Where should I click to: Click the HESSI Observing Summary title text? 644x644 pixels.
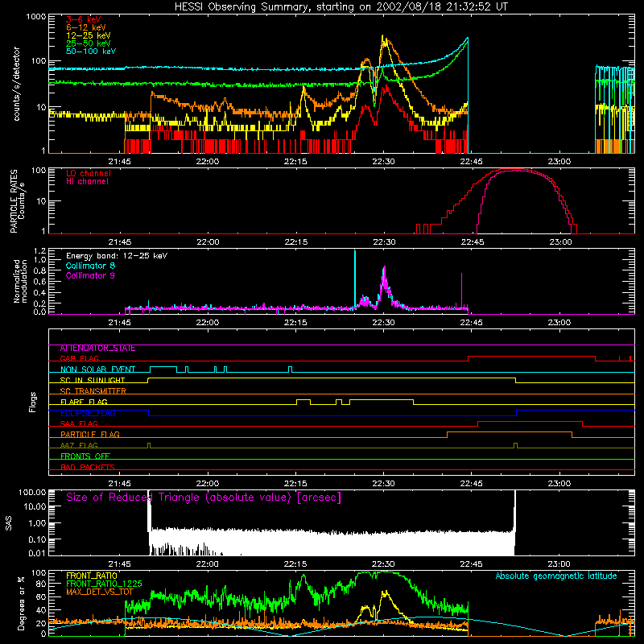[x=341, y=7]
